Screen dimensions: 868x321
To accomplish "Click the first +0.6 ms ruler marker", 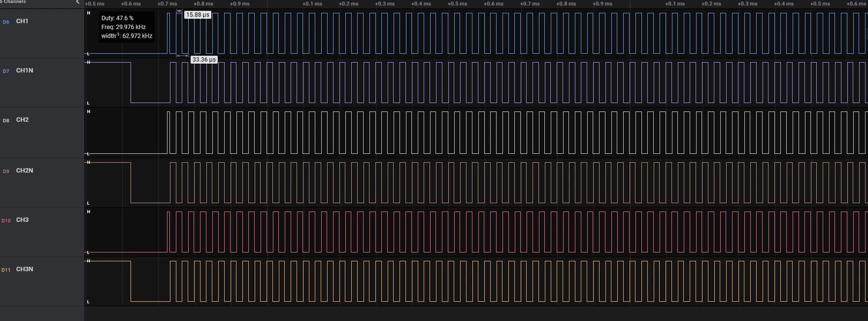I will coord(131,3).
